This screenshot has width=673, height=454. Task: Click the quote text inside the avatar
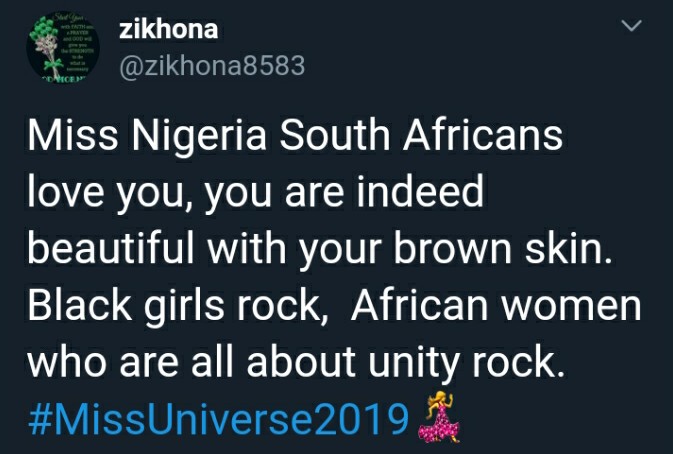click(75, 43)
